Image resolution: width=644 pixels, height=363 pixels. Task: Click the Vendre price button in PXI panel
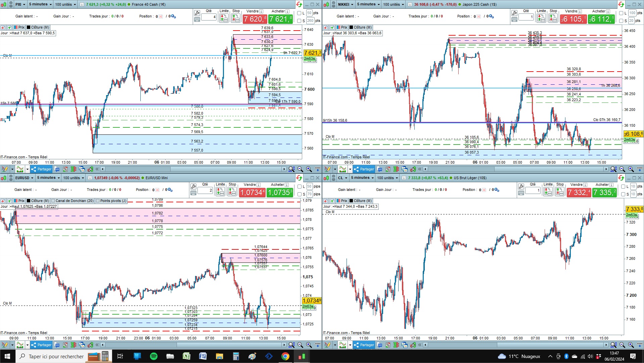point(255,19)
